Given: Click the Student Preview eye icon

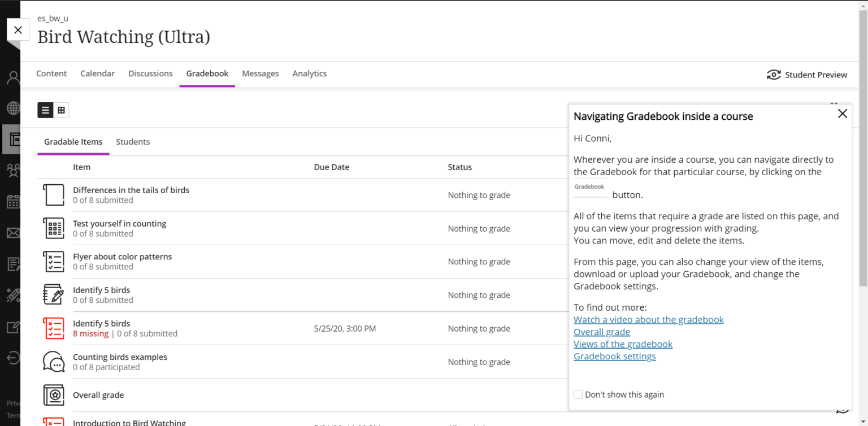Looking at the screenshot, I should pos(774,75).
